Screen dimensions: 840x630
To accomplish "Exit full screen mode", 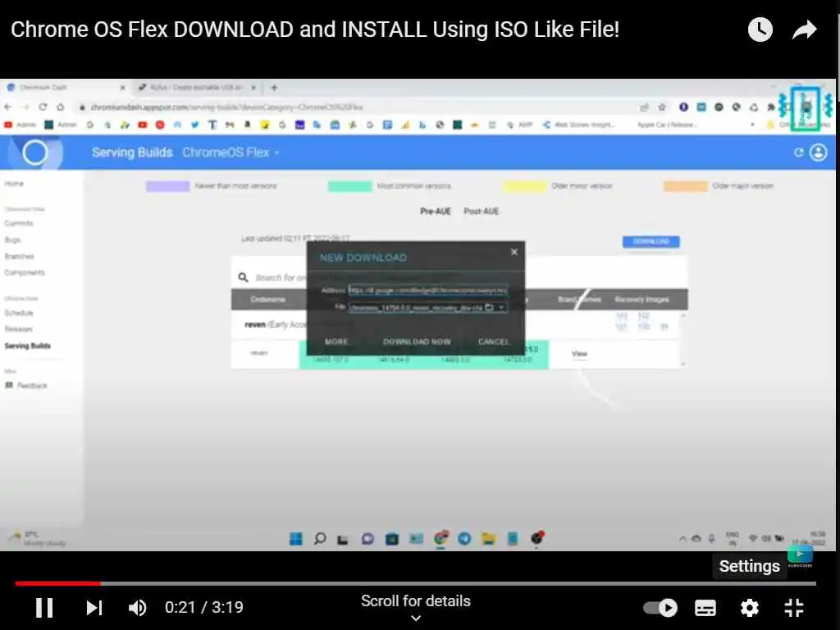I will [x=794, y=608].
